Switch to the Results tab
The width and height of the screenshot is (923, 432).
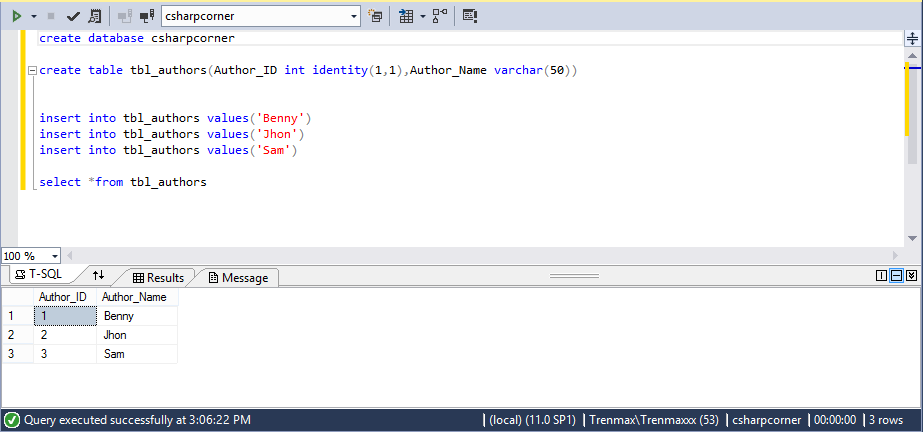tap(158, 278)
